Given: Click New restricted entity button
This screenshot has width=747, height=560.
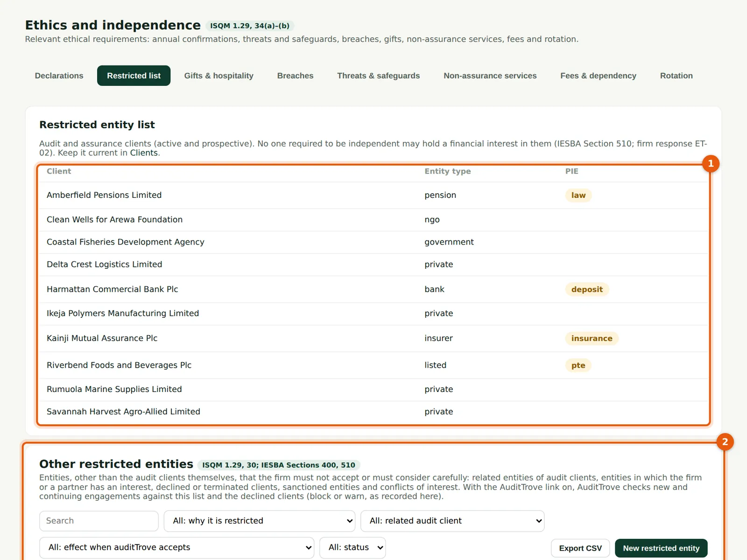Looking at the screenshot, I should pyautogui.click(x=661, y=548).
